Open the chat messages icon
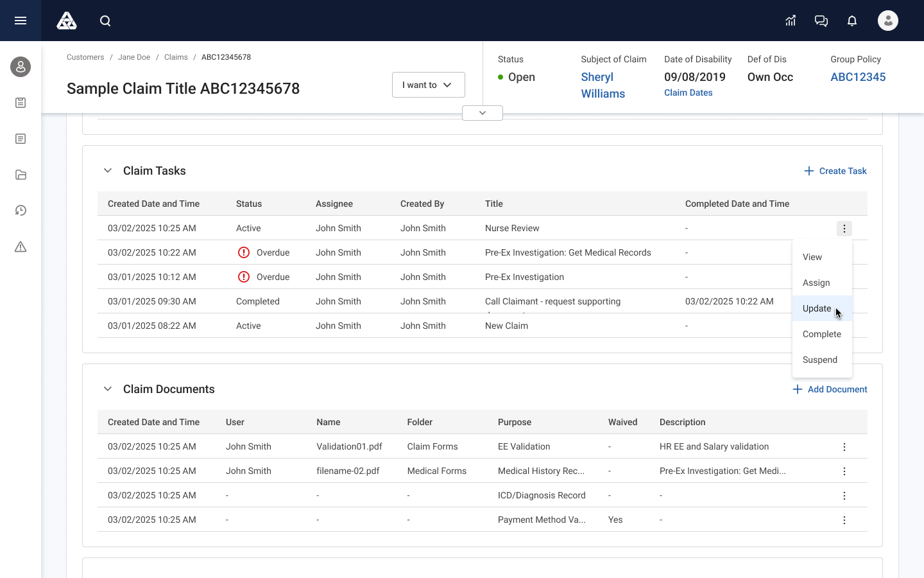924x578 pixels. [821, 21]
